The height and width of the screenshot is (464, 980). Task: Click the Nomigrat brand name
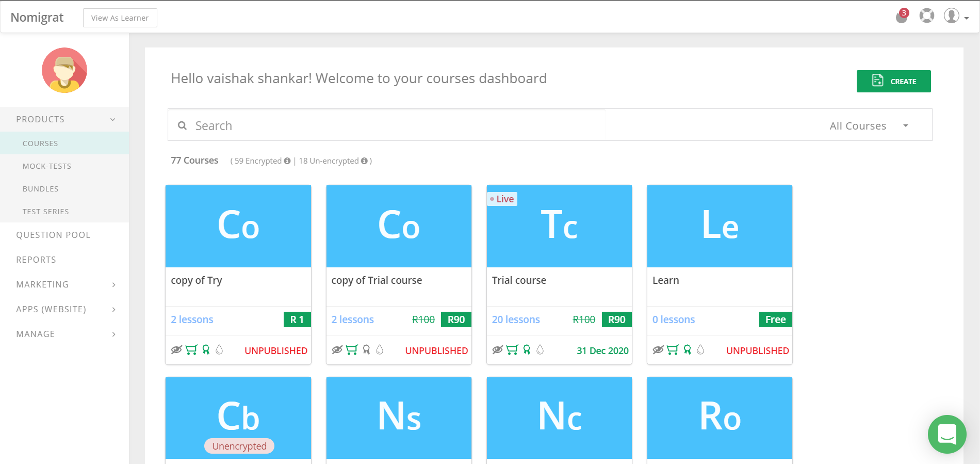(37, 18)
